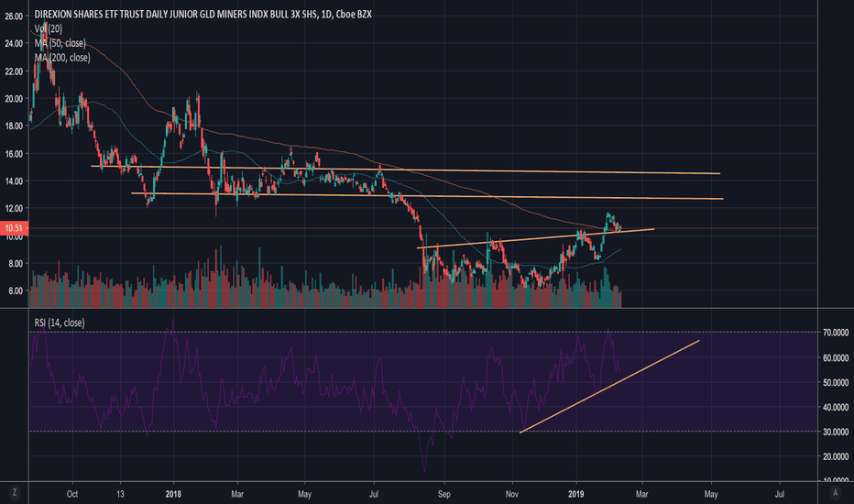The height and width of the screenshot is (504, 854).
Task: Click the 20.0000 RSI scale label
Action: [x=835, y=456]
